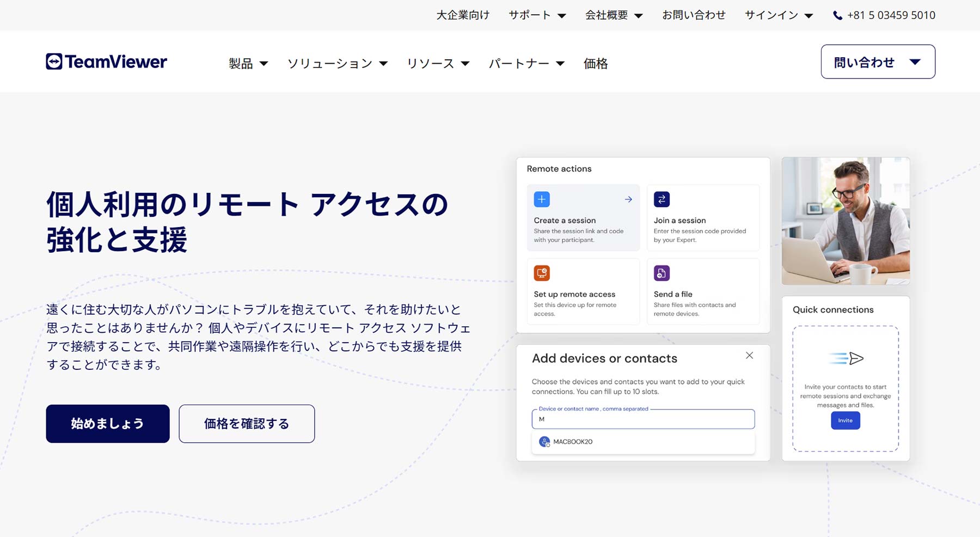Click the 価格を確認する button

(x=247, y=424)
